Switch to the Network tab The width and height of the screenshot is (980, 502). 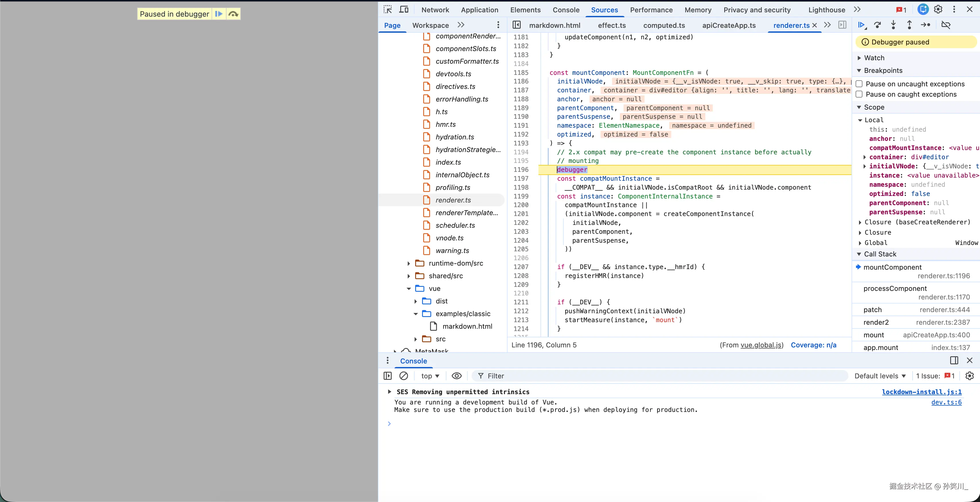[435, 10]
